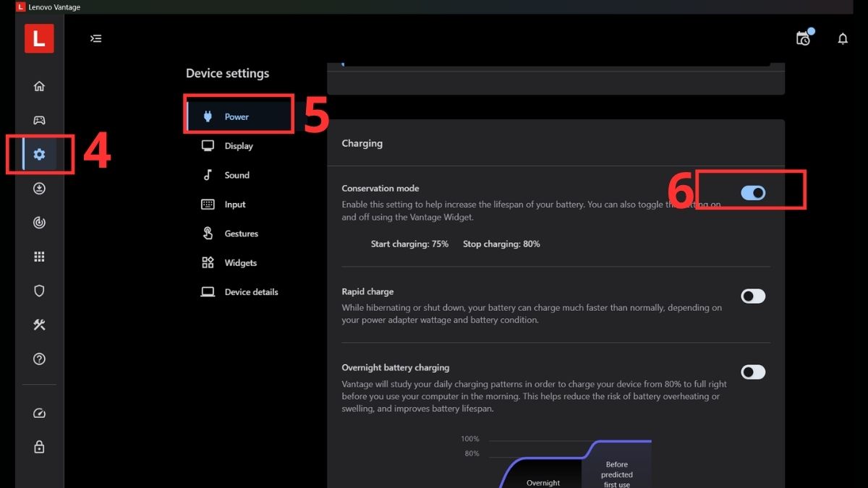
Task: Click the Overnight battery charging label
Action: pos(396,367)
